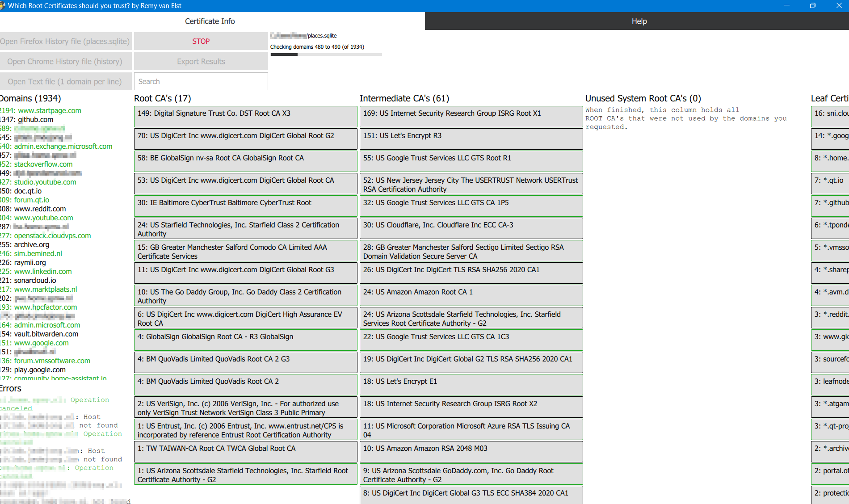Select the Certificate Info tab

pos(210,21)
